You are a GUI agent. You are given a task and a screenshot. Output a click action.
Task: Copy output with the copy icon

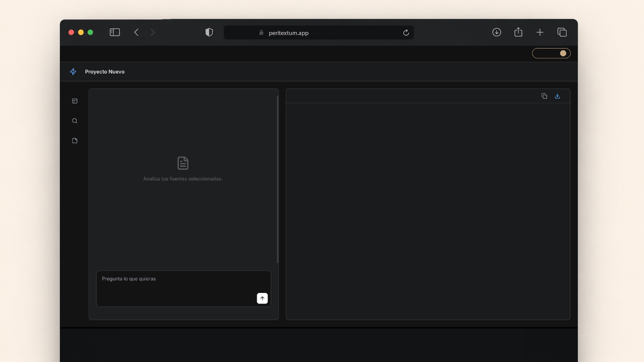(544, 96)
